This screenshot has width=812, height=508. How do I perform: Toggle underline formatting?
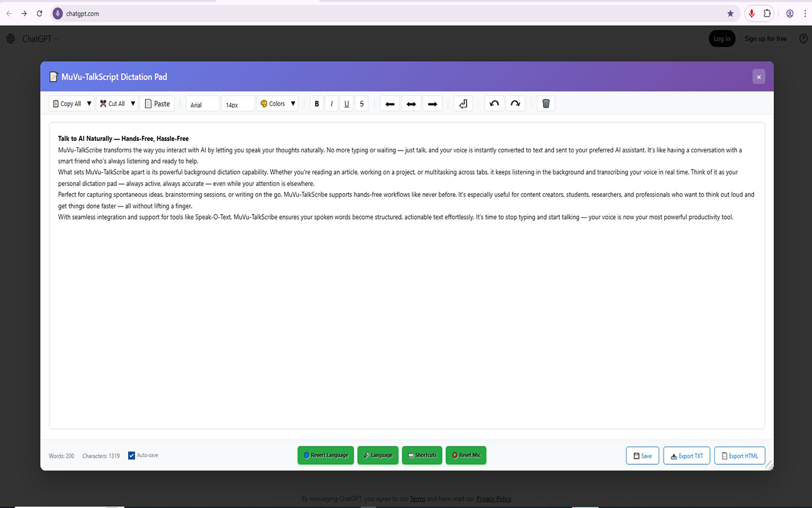point(346,104)
